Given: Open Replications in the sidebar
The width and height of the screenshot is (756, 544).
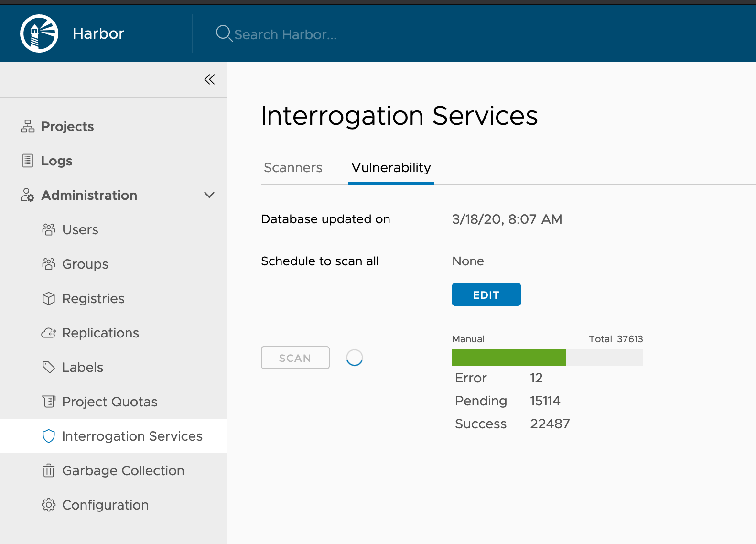Looking at the screenshot, I should (101, 333).
